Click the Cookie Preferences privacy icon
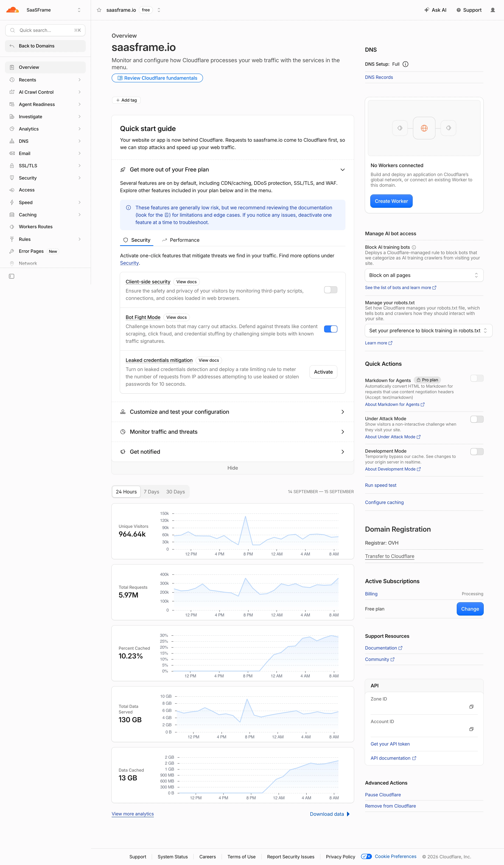504x865 pixels. (366, 856)
